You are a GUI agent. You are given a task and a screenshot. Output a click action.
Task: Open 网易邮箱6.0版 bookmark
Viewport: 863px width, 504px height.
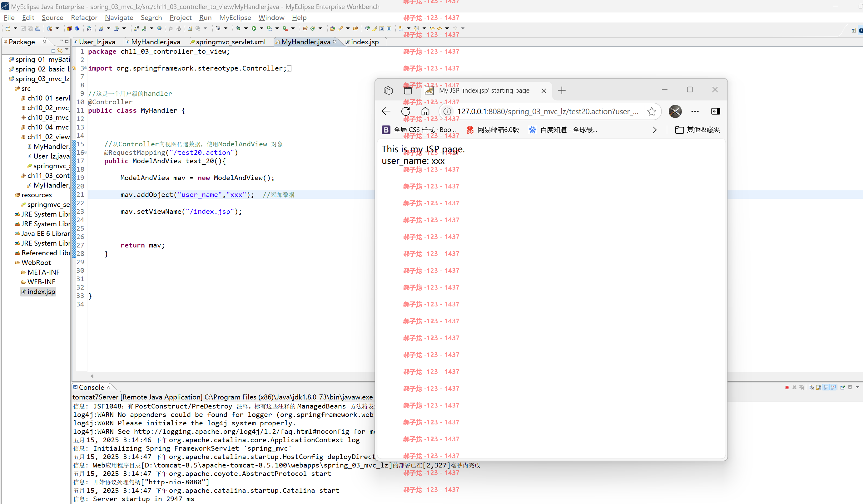pyautogui.click(x=493, y=130)
